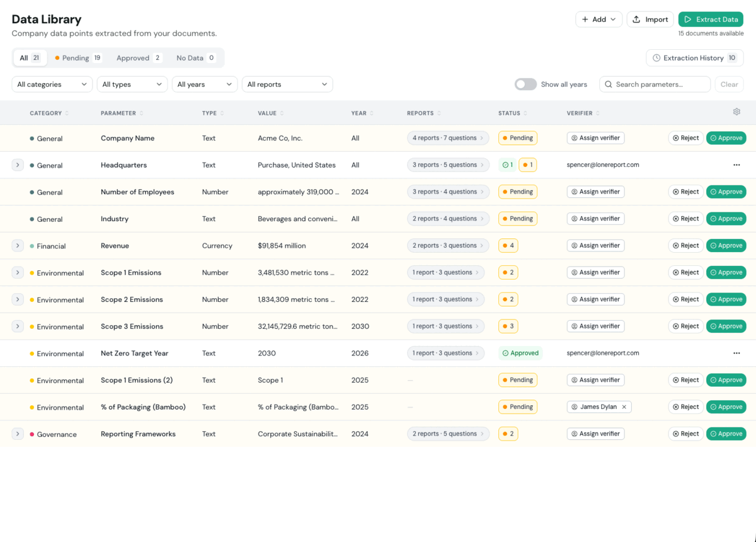This screenshot has width=756, height=542.
Task: Switch to Approved tab
Action: point(139,58)
